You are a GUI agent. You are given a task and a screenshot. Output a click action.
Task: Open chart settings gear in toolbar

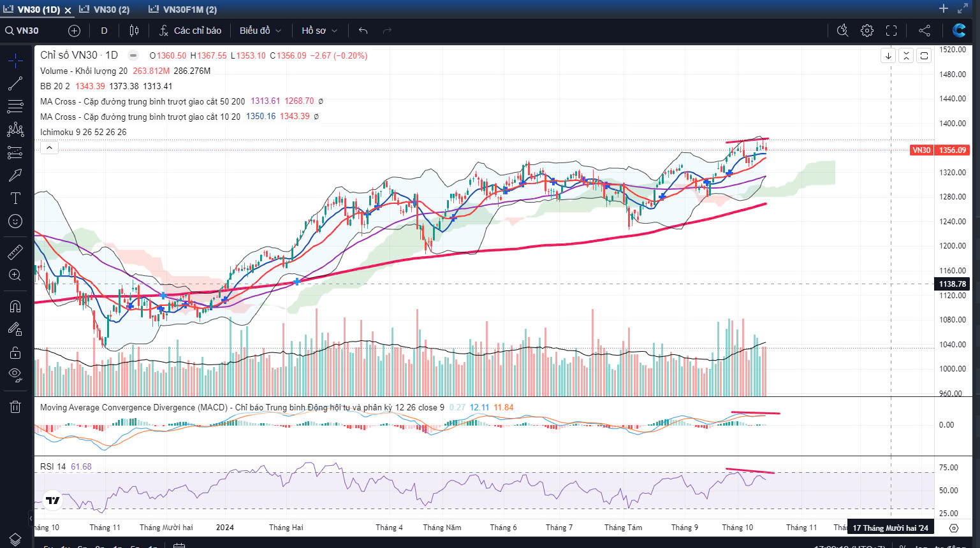pyautogui.click(x=867, y=31)
